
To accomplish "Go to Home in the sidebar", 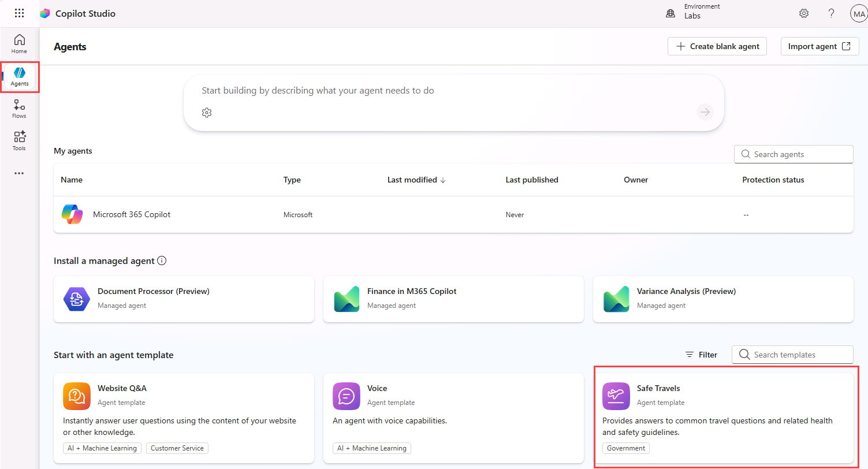I will pyautogui.click(x=20, y=44).
